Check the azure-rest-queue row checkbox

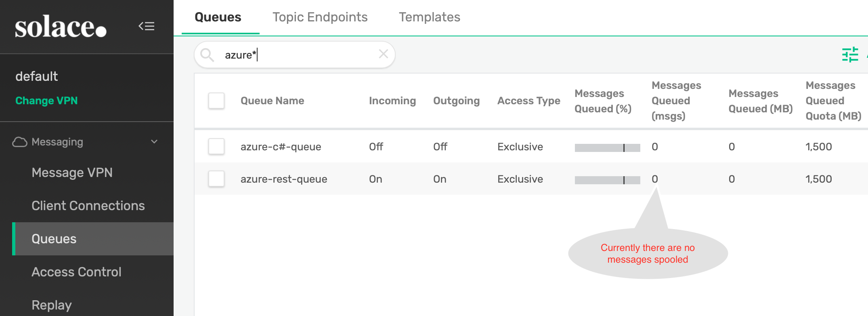(216, 179)
